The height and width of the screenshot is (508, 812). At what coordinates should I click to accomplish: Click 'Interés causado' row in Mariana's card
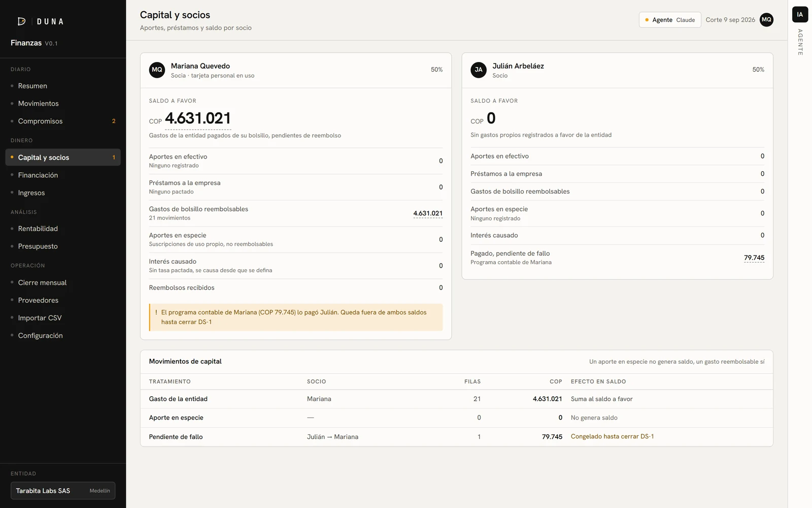coord(296,266)
